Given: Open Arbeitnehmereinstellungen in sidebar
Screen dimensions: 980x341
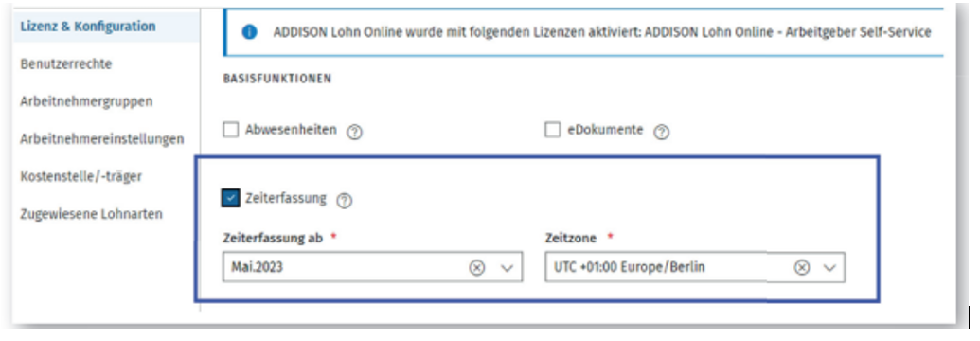Looking at the screenshot, I should [102, 138].
